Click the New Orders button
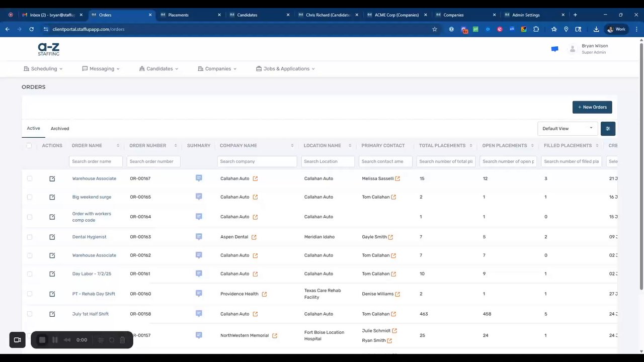Image resolution: width=644 pixels, height=362 pixels. (x=592, y=107)
